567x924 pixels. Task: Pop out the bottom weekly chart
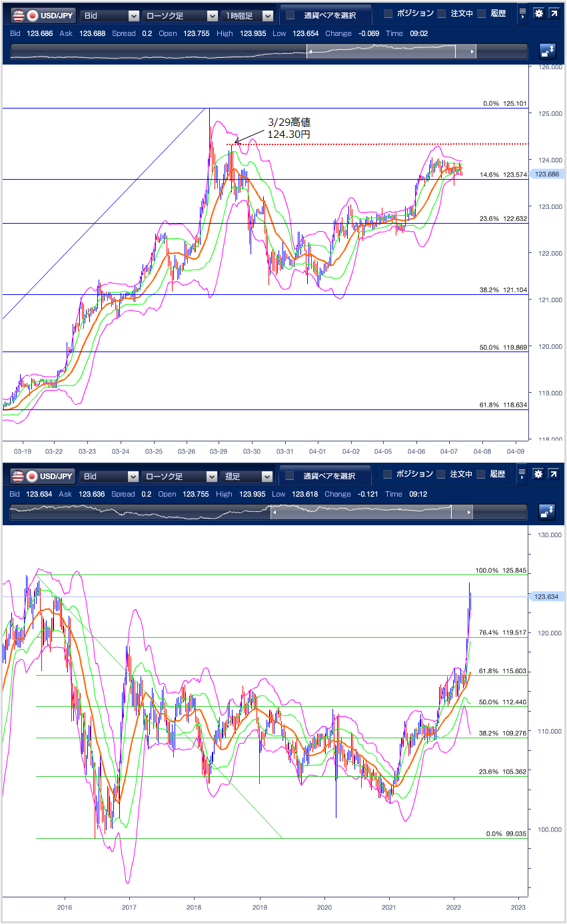tap(554, 475)
